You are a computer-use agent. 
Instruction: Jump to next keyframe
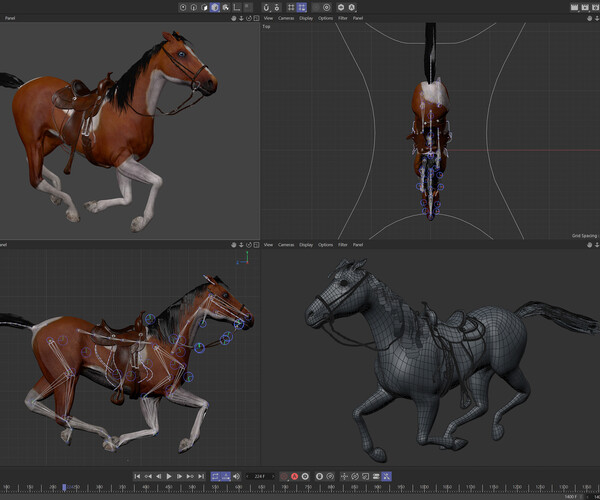(x=190, y=476)
